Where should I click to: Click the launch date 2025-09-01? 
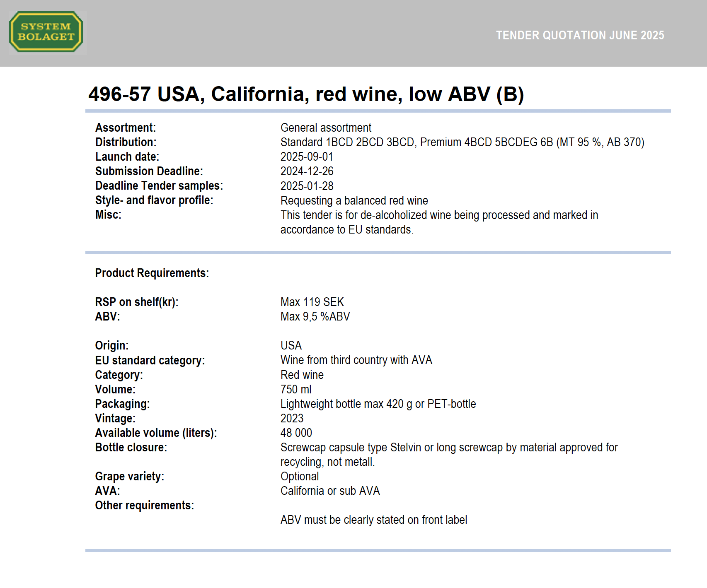307,157
